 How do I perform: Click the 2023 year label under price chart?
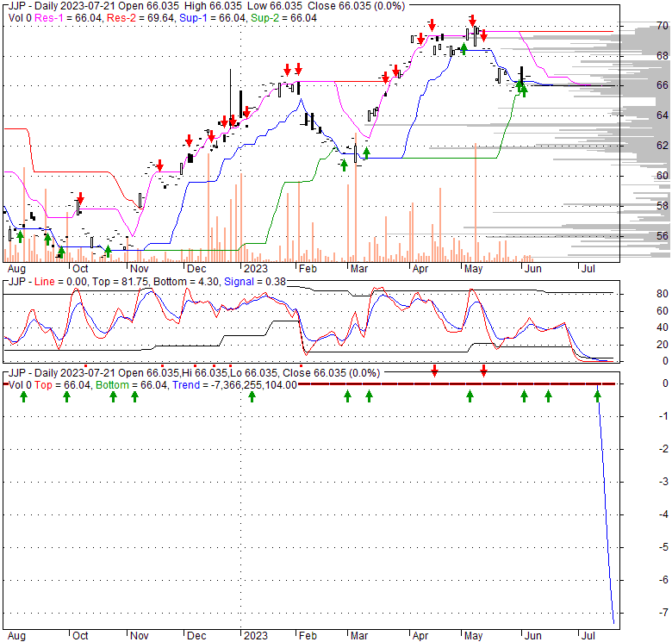coord(255,269)
